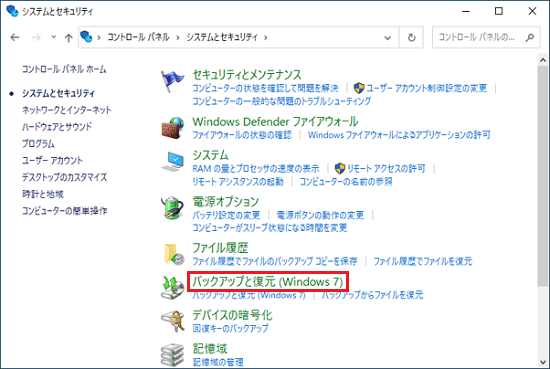550x369 pixels.
Task: Open Windows Defender ファイアウォール heading
Action: (275, 122)
